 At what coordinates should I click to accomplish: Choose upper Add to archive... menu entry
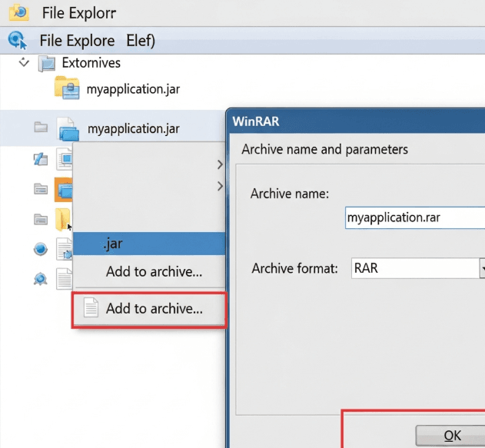coord(149,271)
